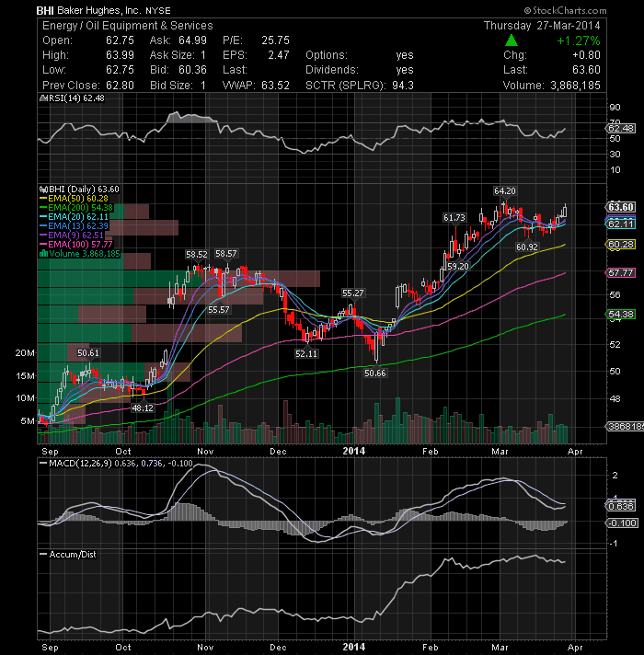Viewport: 644px width, 655px height.
Task: Click the 20M volume scale label
Action: click(x=25, y=353)
